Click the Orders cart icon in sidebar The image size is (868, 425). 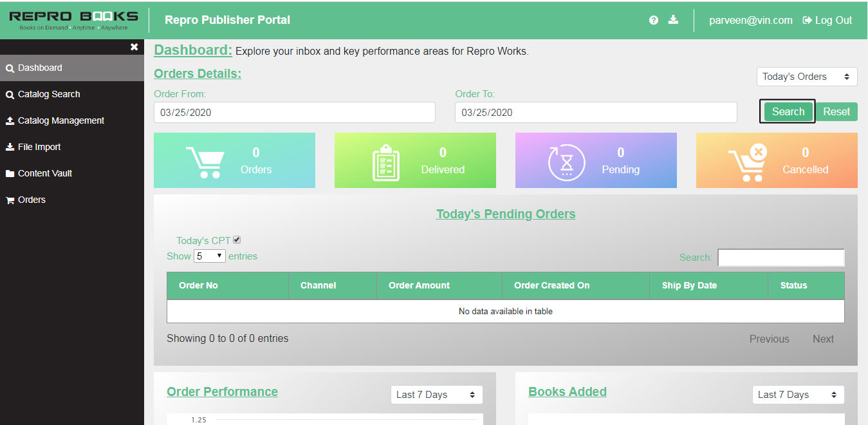9,200
